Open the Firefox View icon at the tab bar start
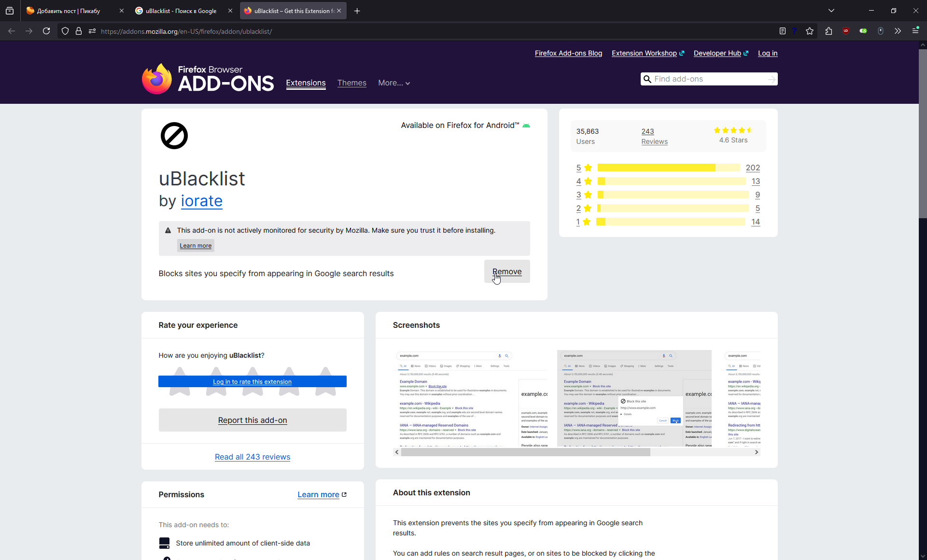This screenshot has width=927, height=560. 10,11
